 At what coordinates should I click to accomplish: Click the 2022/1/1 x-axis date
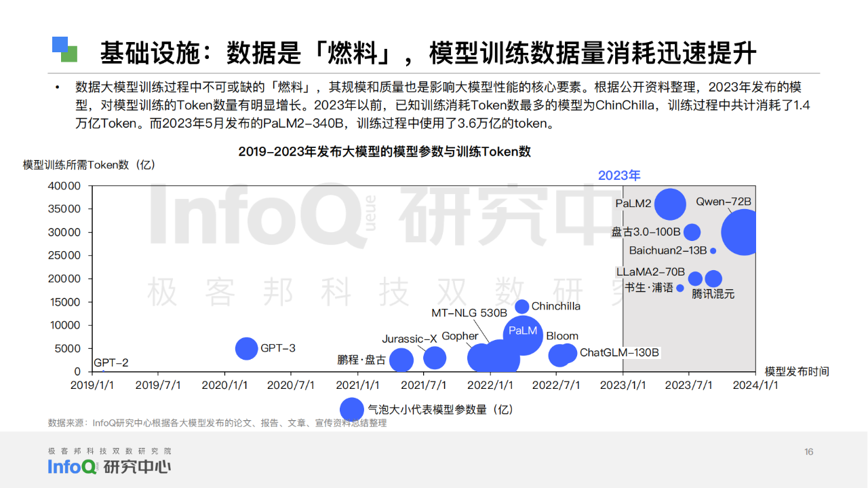point(491,386)
